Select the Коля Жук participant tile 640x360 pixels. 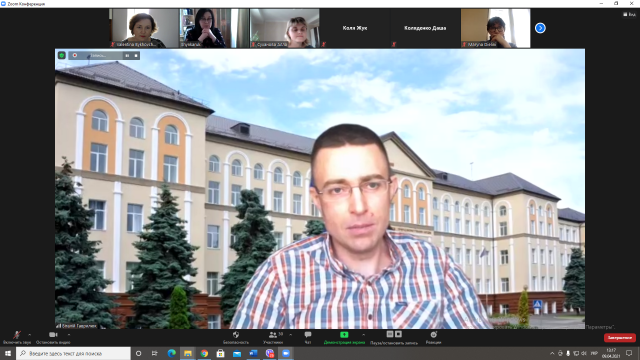[355, 28]
